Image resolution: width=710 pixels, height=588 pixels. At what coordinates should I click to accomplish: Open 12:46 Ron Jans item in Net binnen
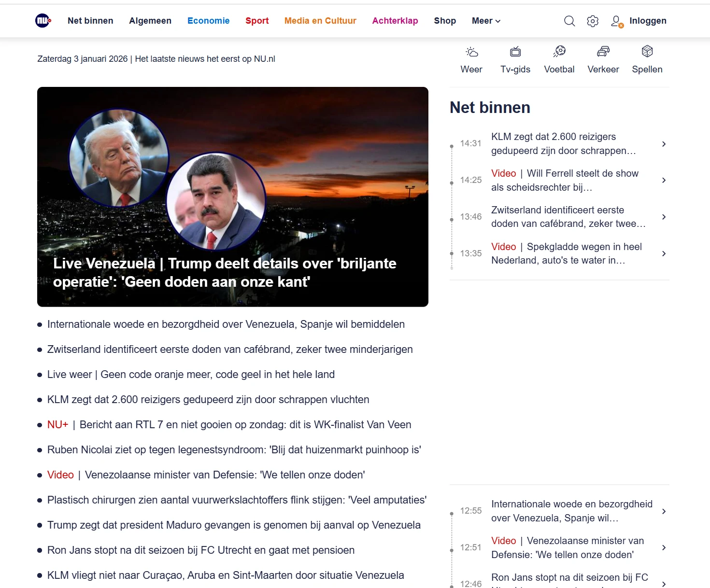click(x=559, y=581)
